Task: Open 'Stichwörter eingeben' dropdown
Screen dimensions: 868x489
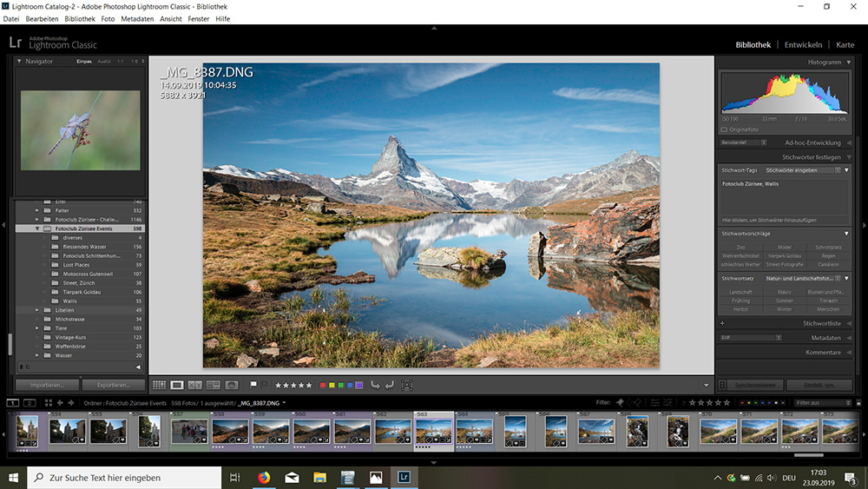Action: pos(803,170)
